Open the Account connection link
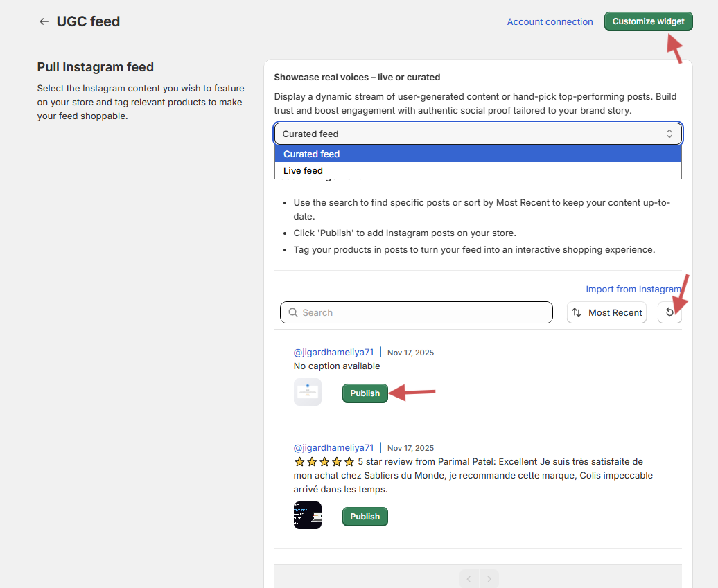This screenshot has height=588, width=718. click(550, 22)
